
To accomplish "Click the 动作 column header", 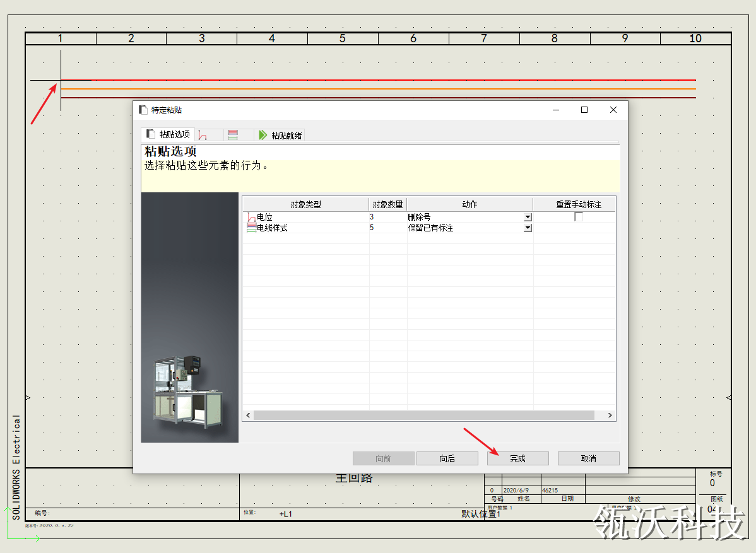I will click(x=470, y=204).
